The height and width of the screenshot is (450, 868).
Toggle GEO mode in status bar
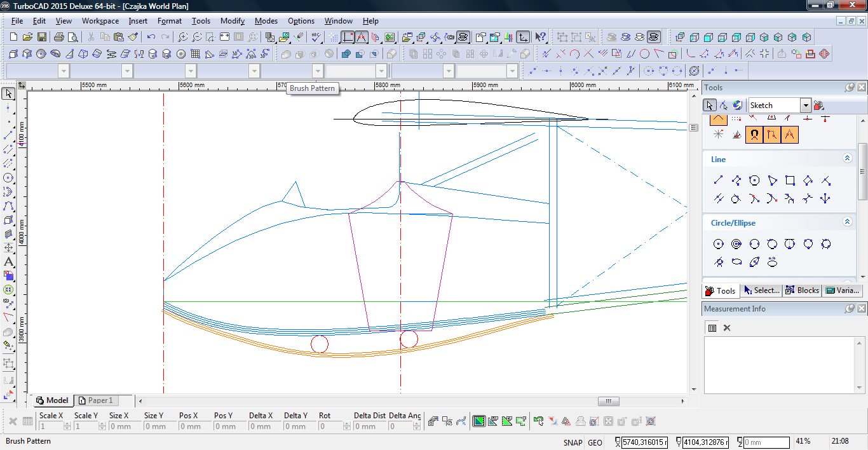[595, 442]
